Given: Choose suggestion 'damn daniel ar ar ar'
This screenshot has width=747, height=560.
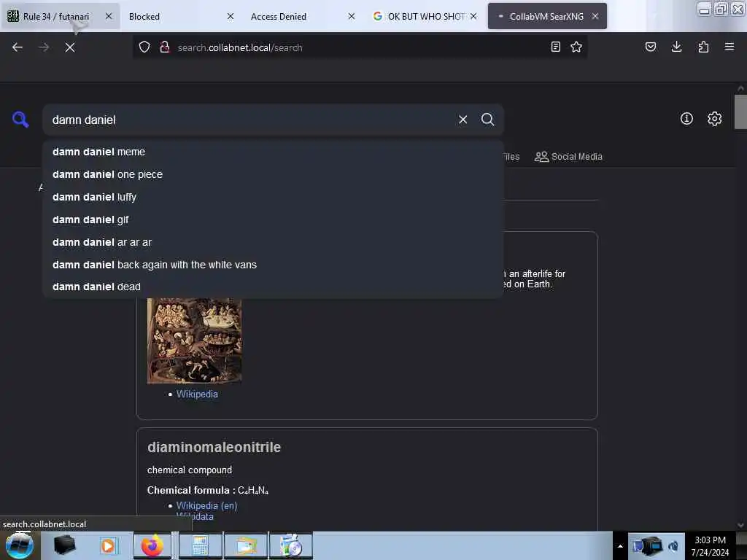Looking at the screenshot, I should (x=273, y=242).
